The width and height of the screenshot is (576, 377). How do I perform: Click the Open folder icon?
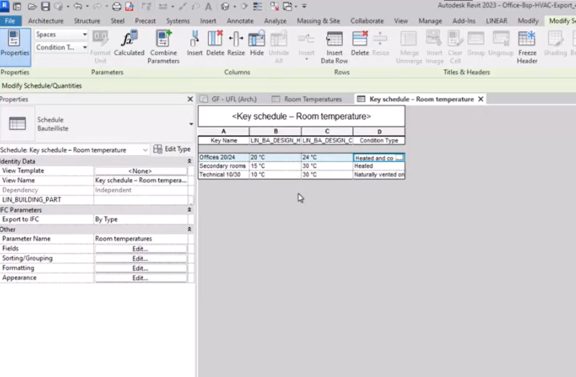click(32, 6)
